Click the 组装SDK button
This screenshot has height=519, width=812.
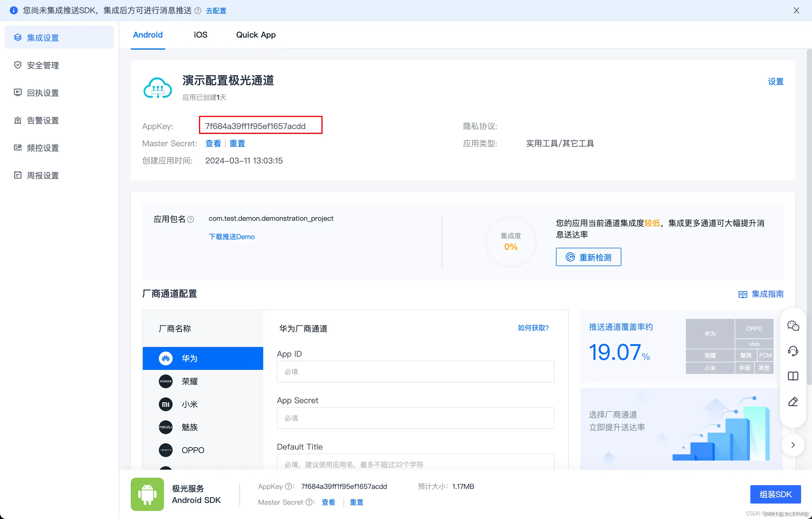tap(776, 494)
